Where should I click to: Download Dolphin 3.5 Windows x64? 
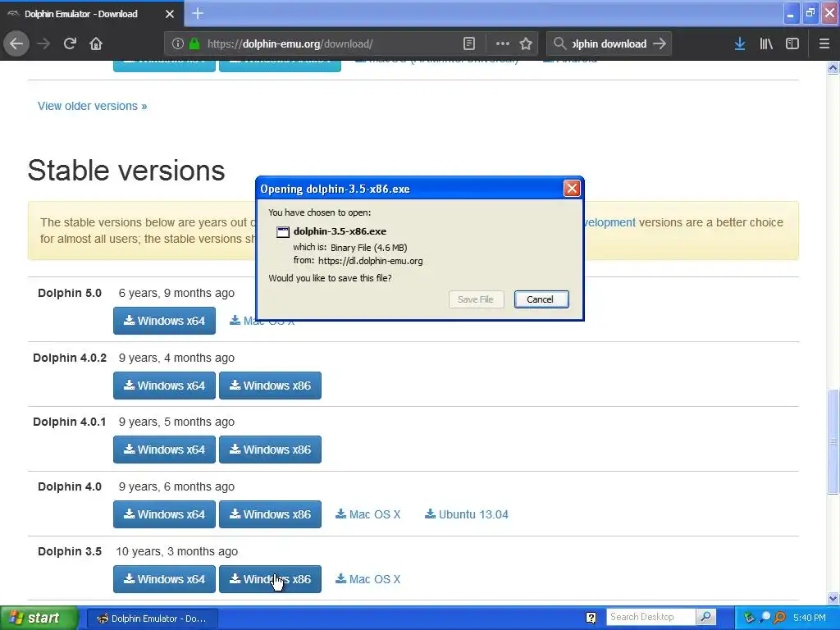[x=164, y=579]
